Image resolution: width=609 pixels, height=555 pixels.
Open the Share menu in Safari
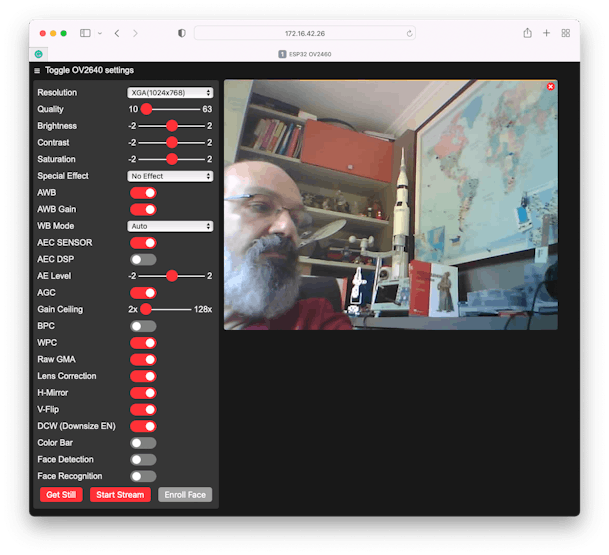(x=527, y=33)
